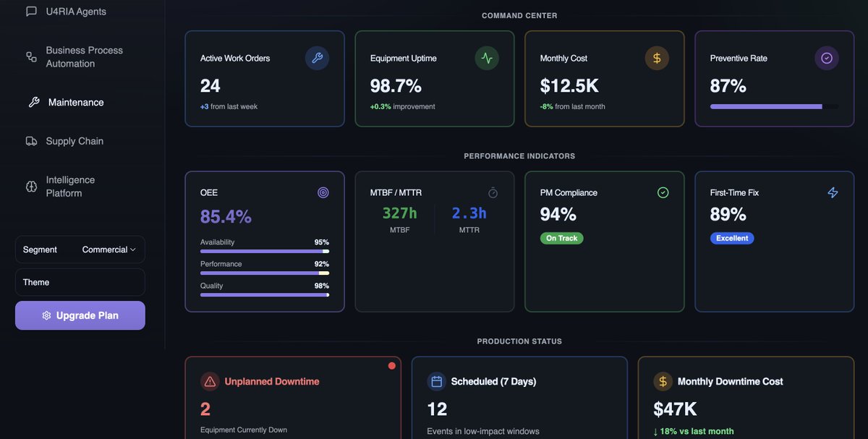This screenshot has height=439, width=868.
Task: Click the target icon in OEE card
Action: coord(323,192)
